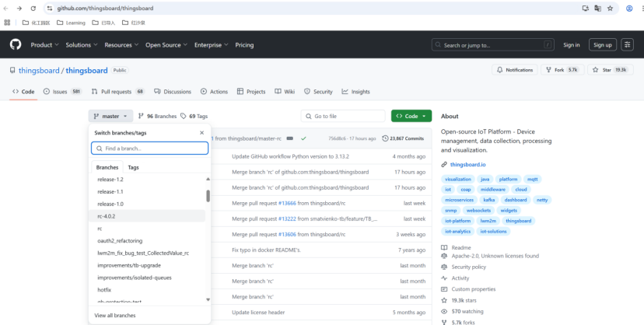Open the 69 Tags link
This screenshot has height=325, width=644.
coord(194,116)
